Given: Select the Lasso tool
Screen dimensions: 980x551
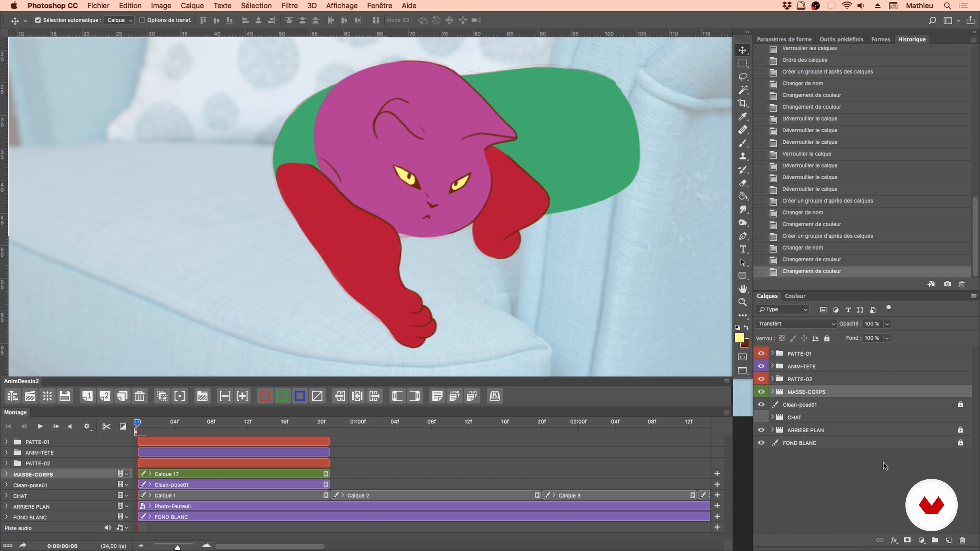Looking at the screenshot, I should [x=743, y=77].
